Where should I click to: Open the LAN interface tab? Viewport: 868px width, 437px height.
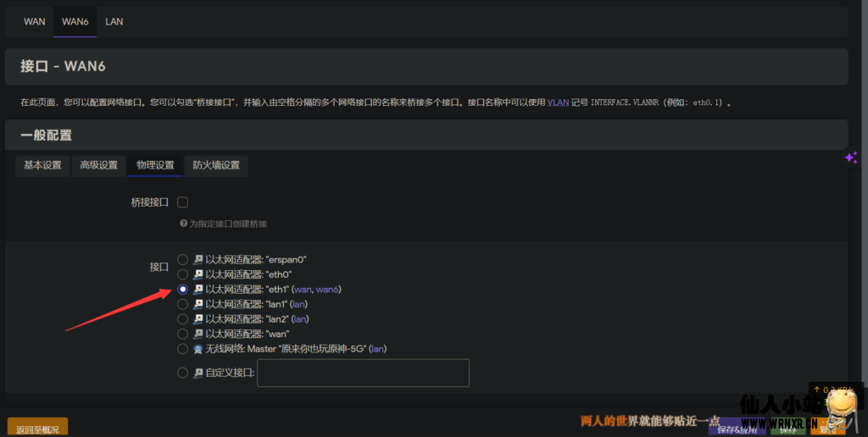click(114, 22)
